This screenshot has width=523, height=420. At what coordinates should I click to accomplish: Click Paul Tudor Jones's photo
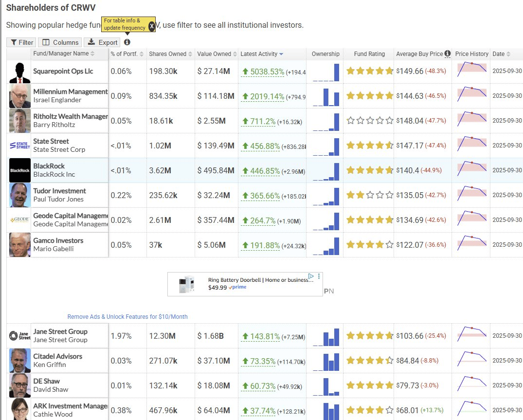[x=19, y=195]
